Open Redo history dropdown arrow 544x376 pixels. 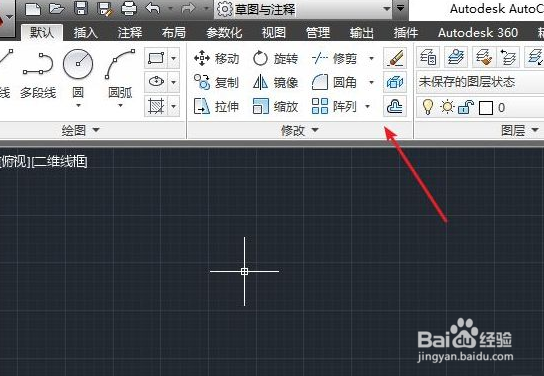pyautogui.click(x=206, y=8)
